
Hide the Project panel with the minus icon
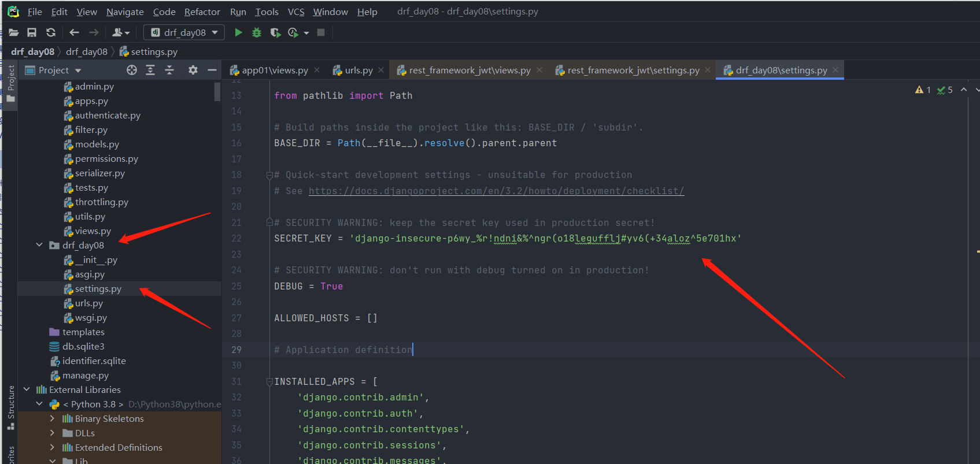pyautogui.click(x=212, y=70)
